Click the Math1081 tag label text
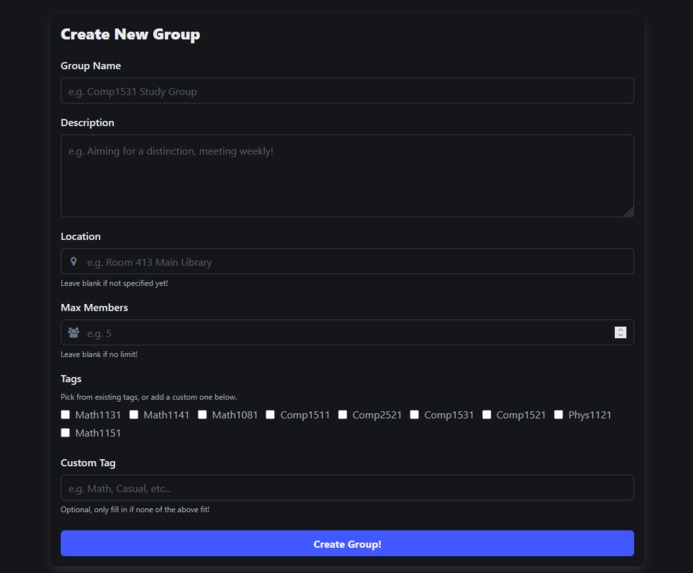 point(235,415)
